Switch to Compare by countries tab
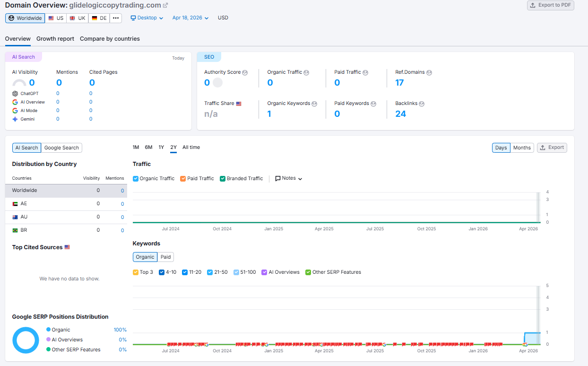This screenshot has width=588, height=366. [110, 39]
